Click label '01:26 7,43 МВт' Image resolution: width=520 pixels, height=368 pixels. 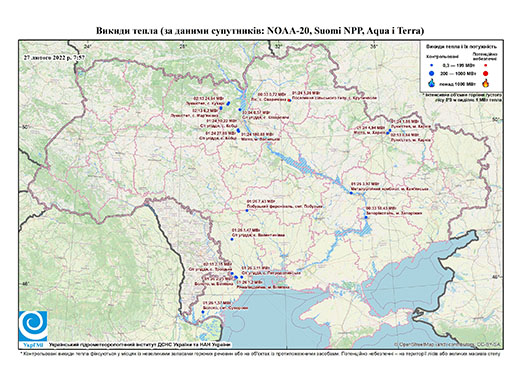pyautogui.click(x=261, y=202)
